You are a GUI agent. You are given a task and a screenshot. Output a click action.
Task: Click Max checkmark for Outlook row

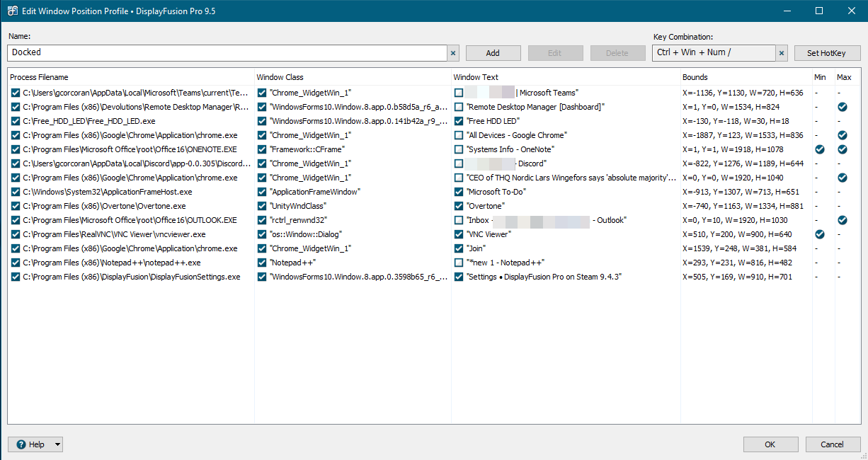coord(842,220)
